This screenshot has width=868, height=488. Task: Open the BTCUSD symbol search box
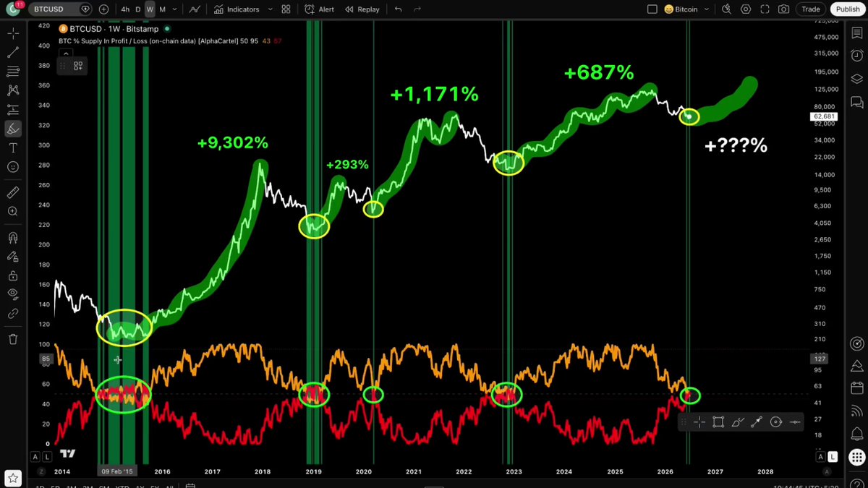click(61, 9)
